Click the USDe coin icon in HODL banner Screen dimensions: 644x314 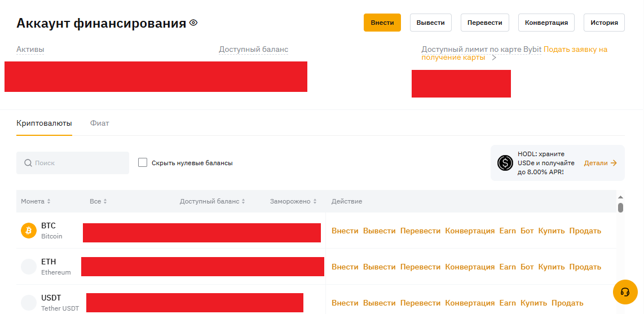[x=505, y=163]
